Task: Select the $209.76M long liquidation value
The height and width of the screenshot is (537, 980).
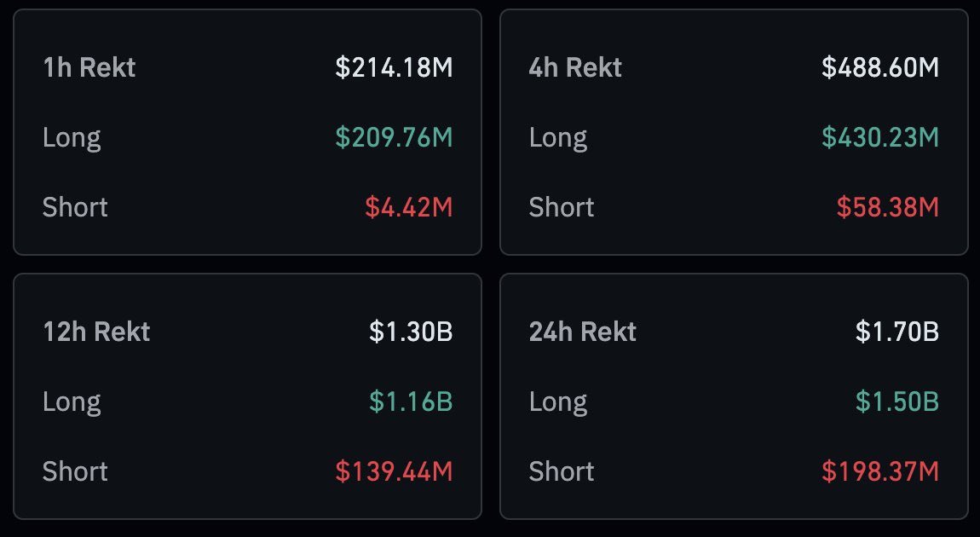Action: click(394, 137)
